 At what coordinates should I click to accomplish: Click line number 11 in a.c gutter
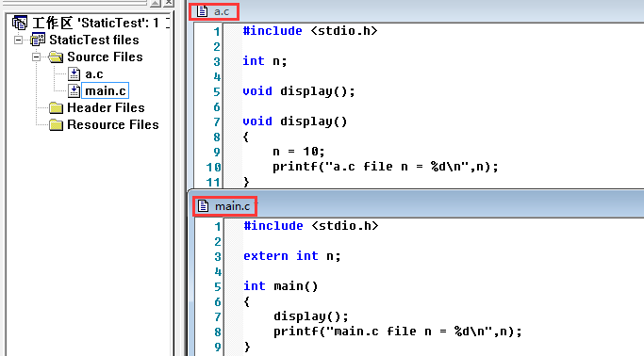pos(214,182)
